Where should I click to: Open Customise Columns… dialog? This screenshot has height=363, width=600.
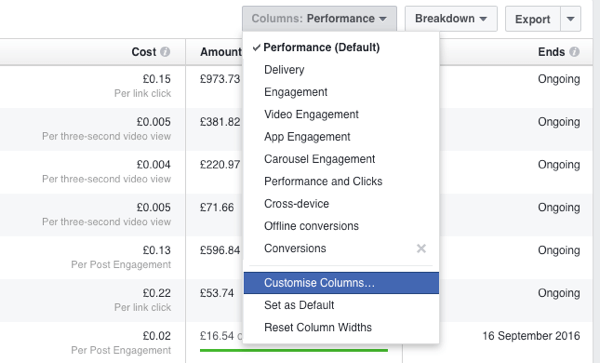tap(341, 283)
